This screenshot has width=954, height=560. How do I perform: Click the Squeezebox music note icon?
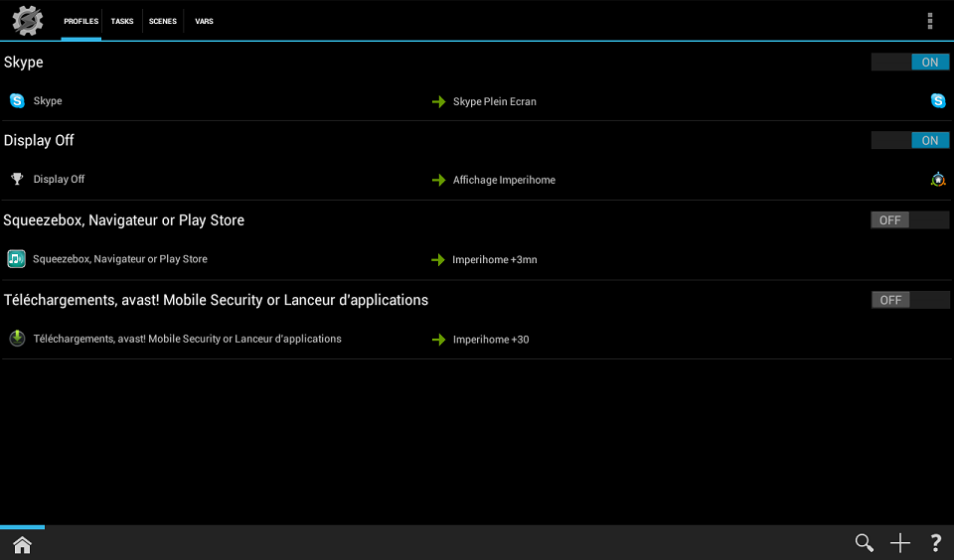17,259
